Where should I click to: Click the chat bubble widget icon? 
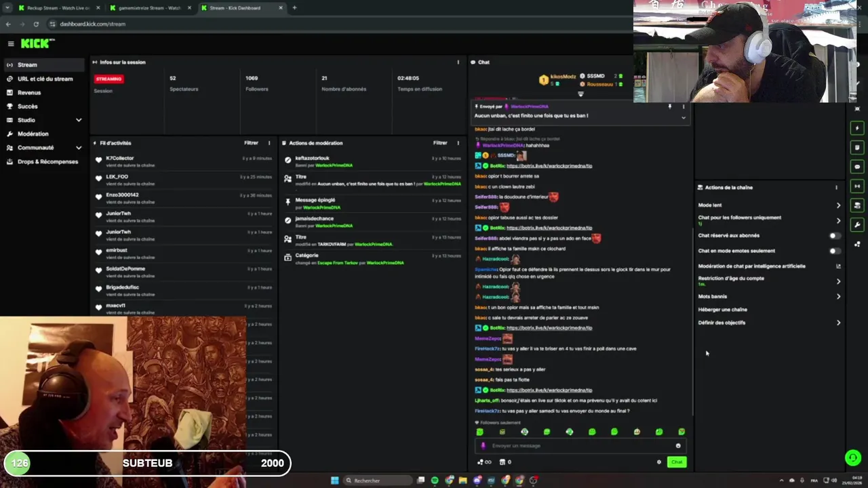[857, 167]
